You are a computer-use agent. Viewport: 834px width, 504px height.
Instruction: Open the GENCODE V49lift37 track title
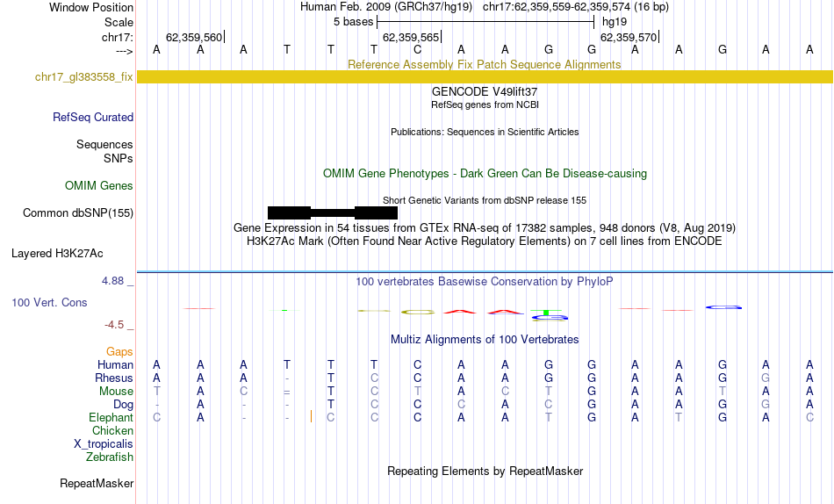pos(485,91)
